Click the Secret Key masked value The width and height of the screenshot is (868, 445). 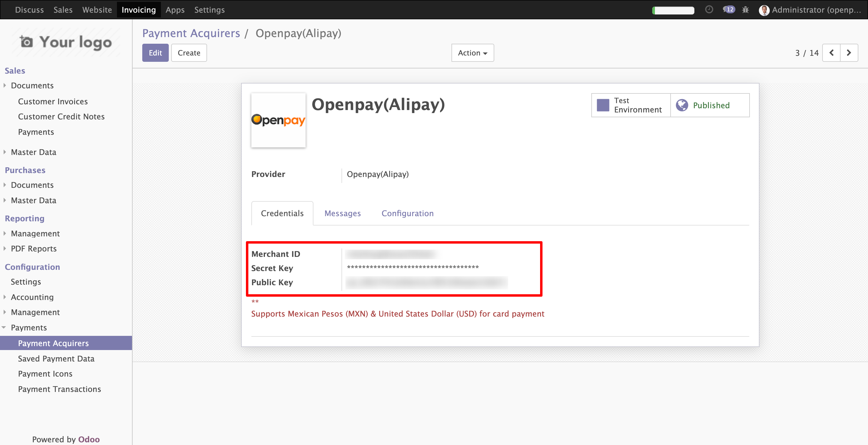(x=413, y=268)
